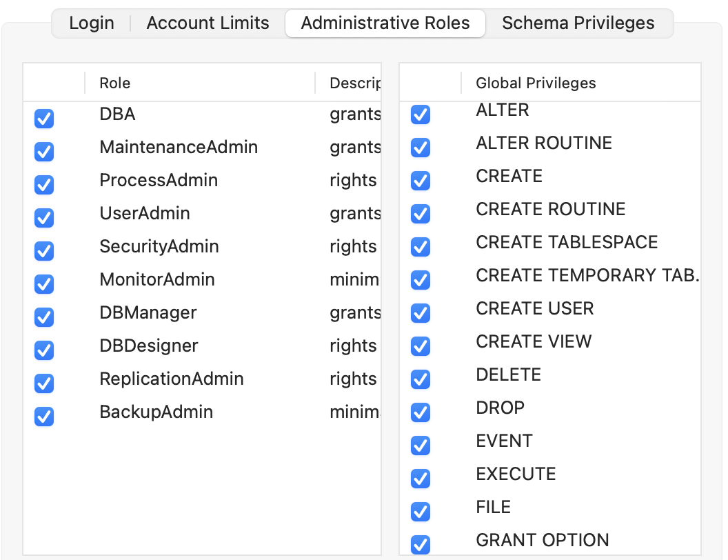Click the Administrative Roles tab

point(385,23)
